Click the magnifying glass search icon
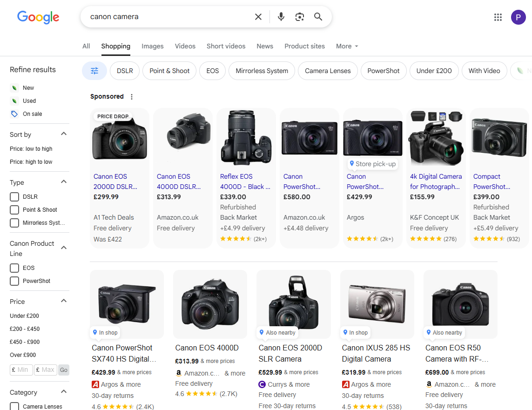532x410 pixels. pyautogui.click(x=318, y=17)
